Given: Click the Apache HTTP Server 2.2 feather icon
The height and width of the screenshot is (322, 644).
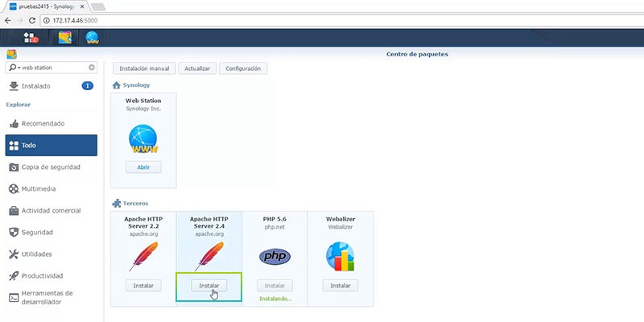Looking at the screenshot, I should [x=143, y=257].
